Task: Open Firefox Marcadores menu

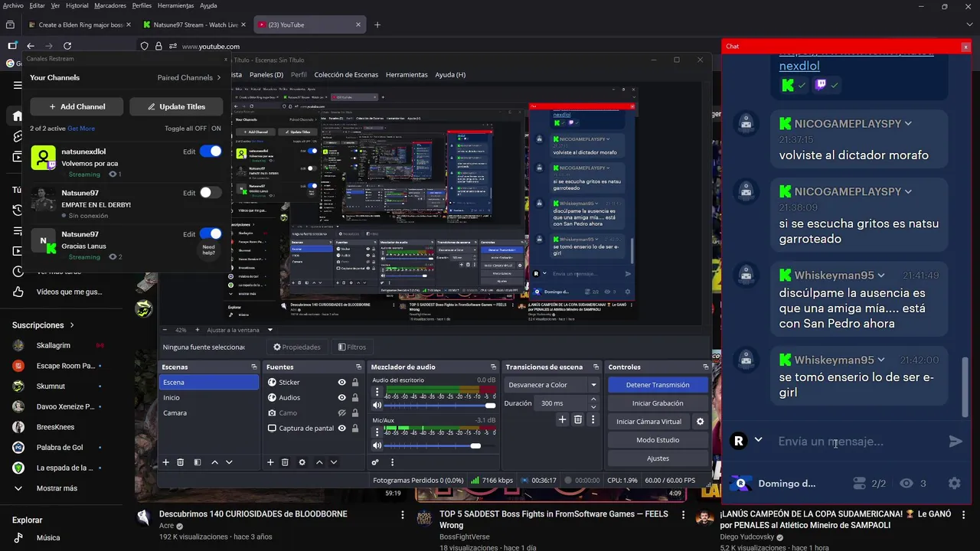Action: tap(110, 5)
